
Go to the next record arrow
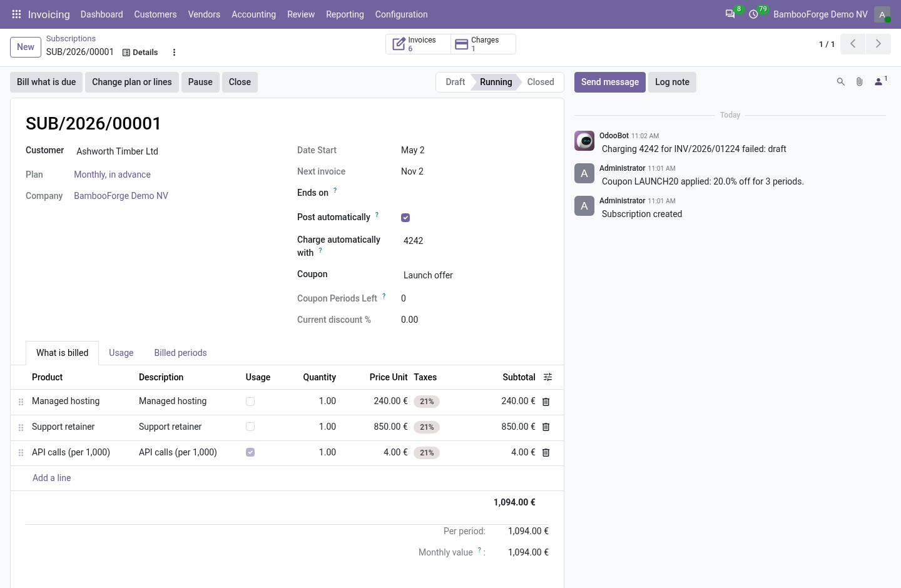878,44
